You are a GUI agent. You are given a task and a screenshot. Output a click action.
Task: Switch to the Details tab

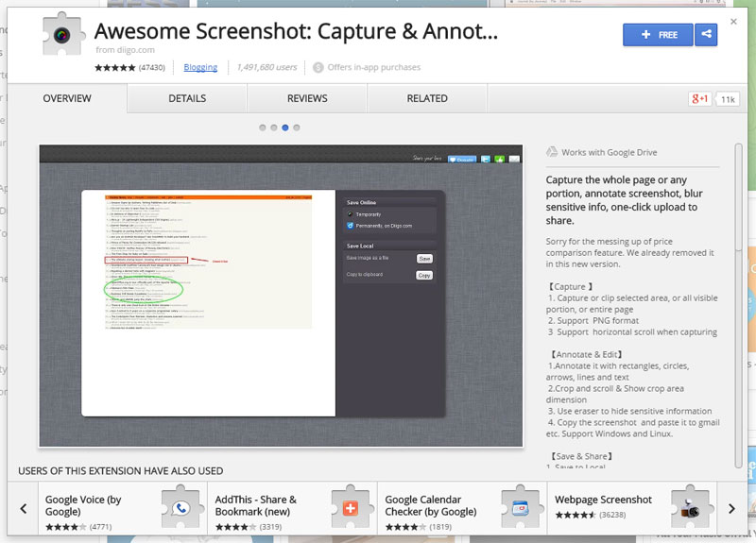(187, 98)
